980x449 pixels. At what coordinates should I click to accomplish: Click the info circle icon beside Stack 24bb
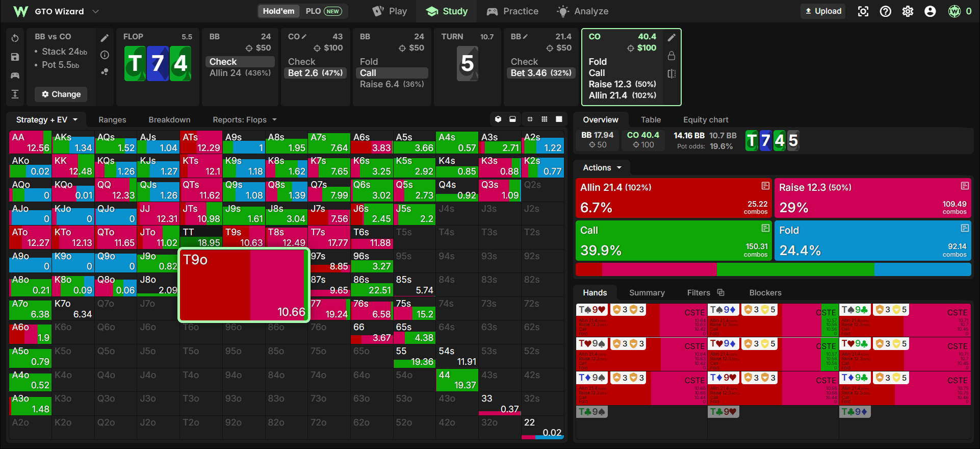click(x=105, y=55)
